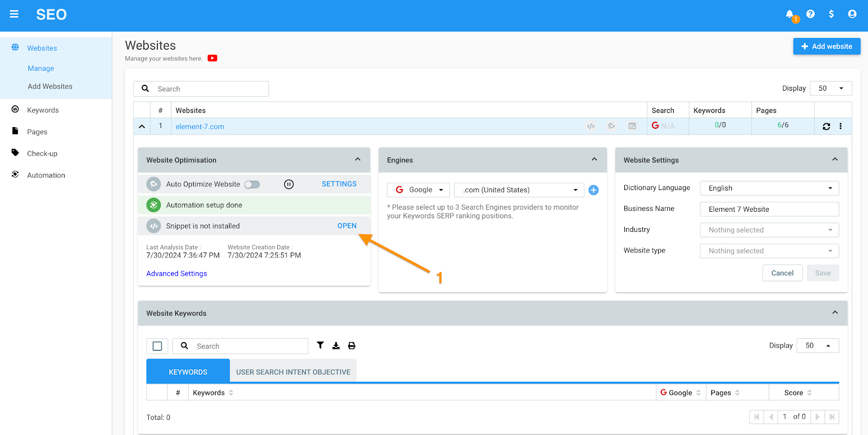Enable the Auto Optimize Website toggle
The height and width of the screenshot is (435, 868).
point(252,185)
